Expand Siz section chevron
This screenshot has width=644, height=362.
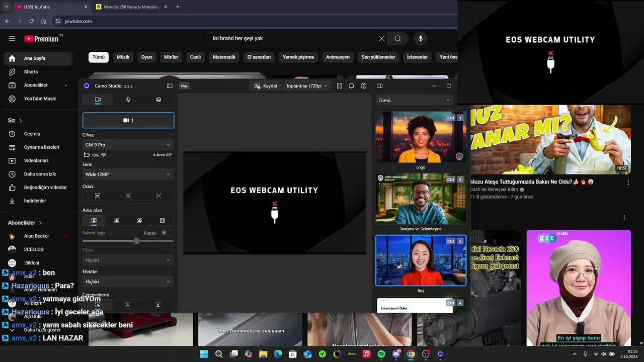pyautogui.click(x=21, y=121)
